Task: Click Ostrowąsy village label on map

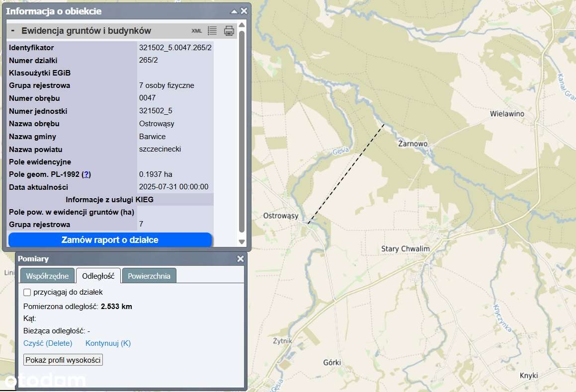Action: tap(281, 216)
